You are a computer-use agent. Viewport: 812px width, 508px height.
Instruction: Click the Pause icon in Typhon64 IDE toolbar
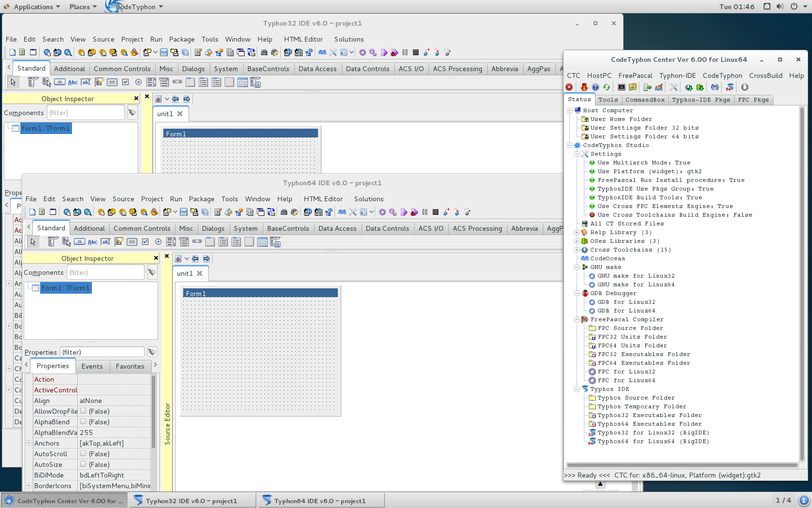pyautogui.click(x=425, y=212)
